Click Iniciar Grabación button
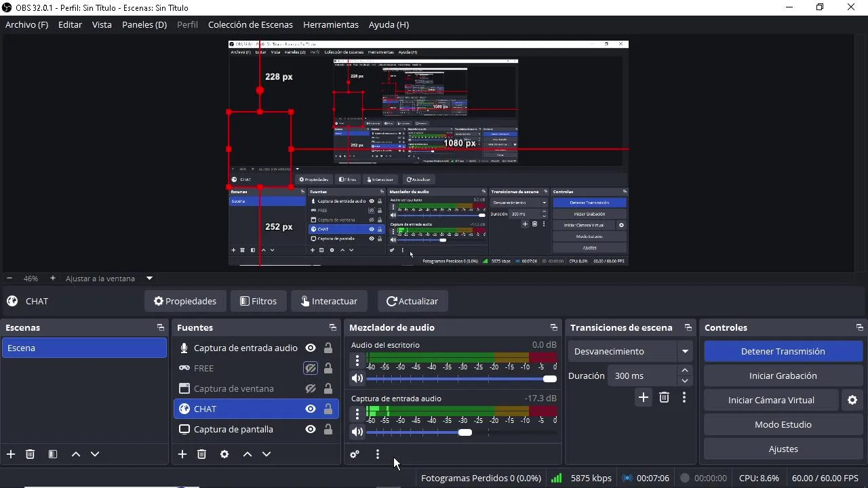 tap(783, 375)
